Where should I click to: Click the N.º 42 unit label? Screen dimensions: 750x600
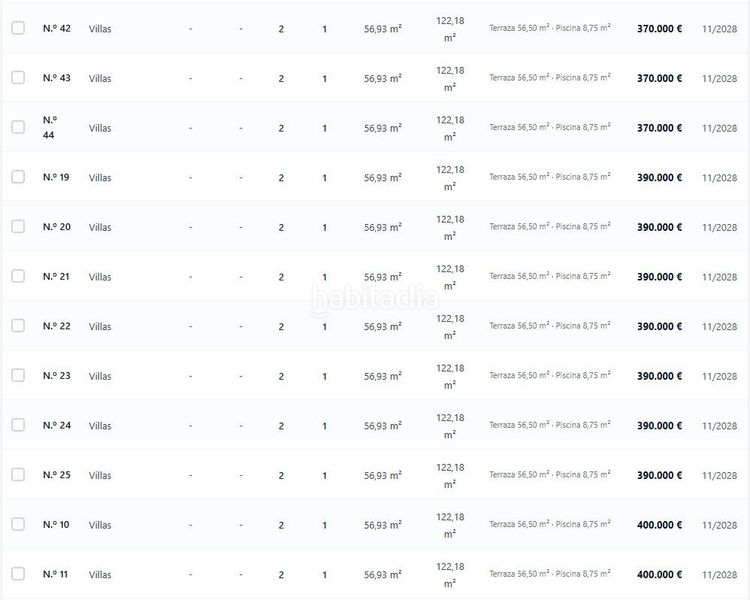tap(56, 28)
